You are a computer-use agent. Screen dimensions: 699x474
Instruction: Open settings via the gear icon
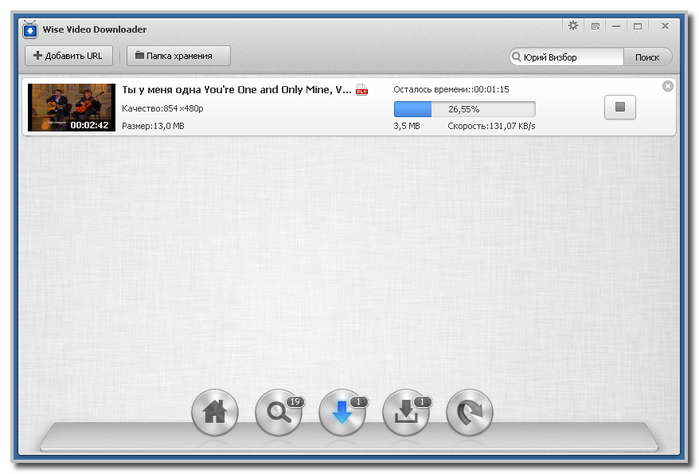pos(573,25)
